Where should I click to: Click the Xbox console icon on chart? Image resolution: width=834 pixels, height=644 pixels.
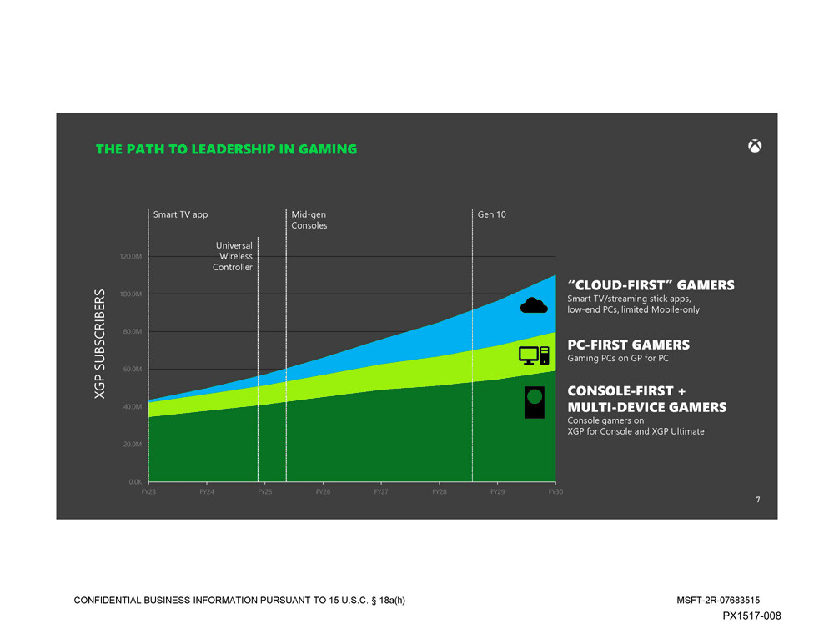pyautogui.click(x=535, y=402)
